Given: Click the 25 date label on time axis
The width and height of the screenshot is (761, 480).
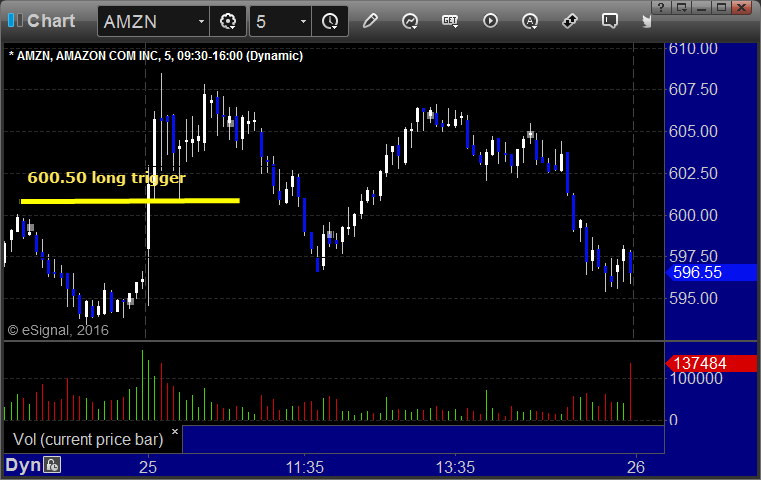Looking at the screenshot, I should [148, 467].
